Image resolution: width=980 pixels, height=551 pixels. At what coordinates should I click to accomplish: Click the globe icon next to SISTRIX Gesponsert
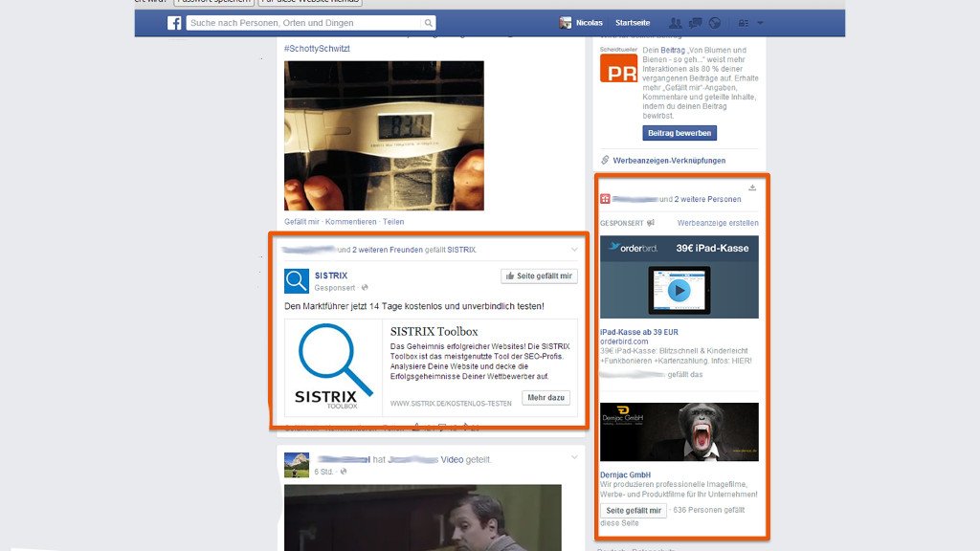[x=365, y=288]
